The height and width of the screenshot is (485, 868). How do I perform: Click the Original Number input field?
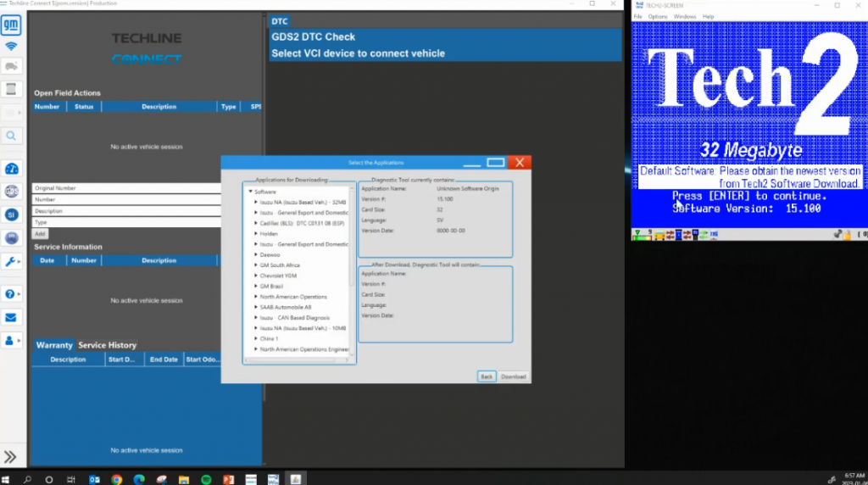[x=127, y=188]
